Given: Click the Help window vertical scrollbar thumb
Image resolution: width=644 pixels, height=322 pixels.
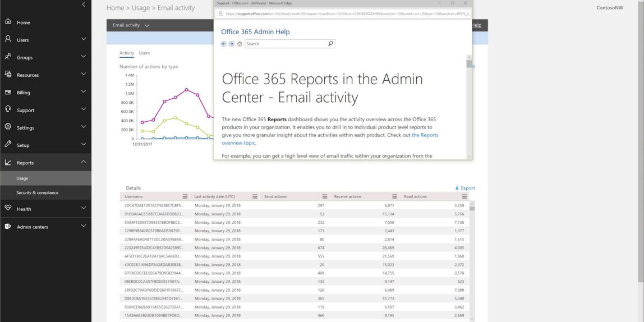Looking at the screenshot, I should (x=469, y=64).
